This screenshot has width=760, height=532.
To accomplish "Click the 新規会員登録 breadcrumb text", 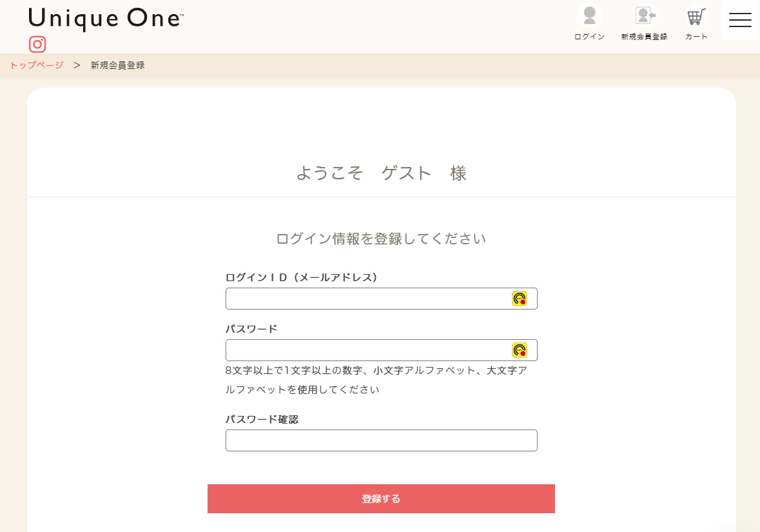I will point(117,65).
